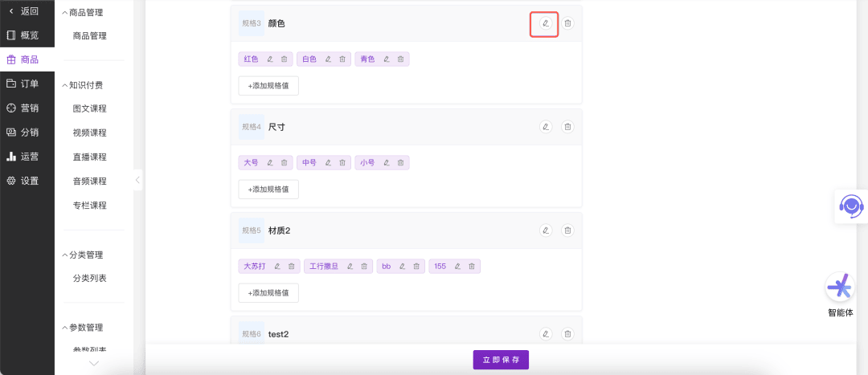Edit the 白色 value tag
This screenshot has height=375, width=868.
(x=328, y=59)
